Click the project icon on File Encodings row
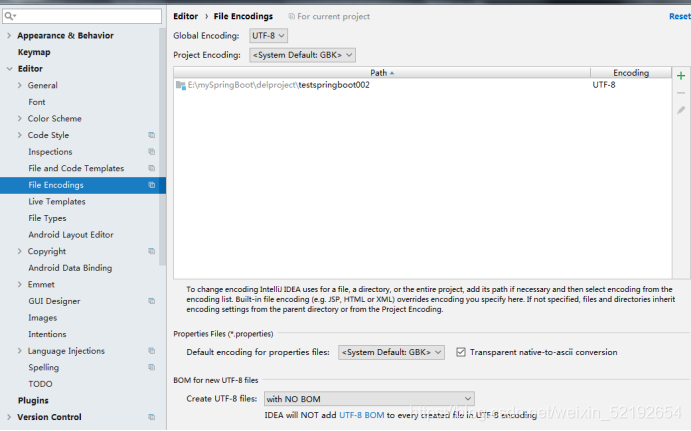691x431 pixels. 152,185
